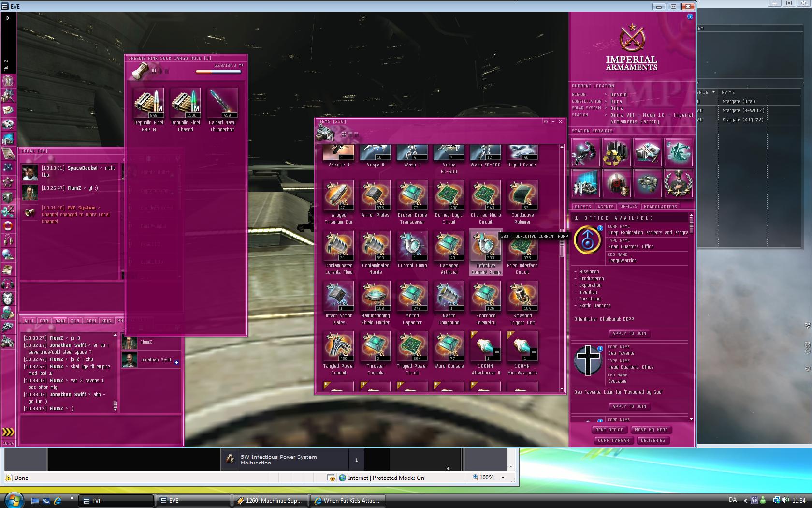812x508 pixels.
Task: Switch to the Agents tab
Action: [606, 207]
